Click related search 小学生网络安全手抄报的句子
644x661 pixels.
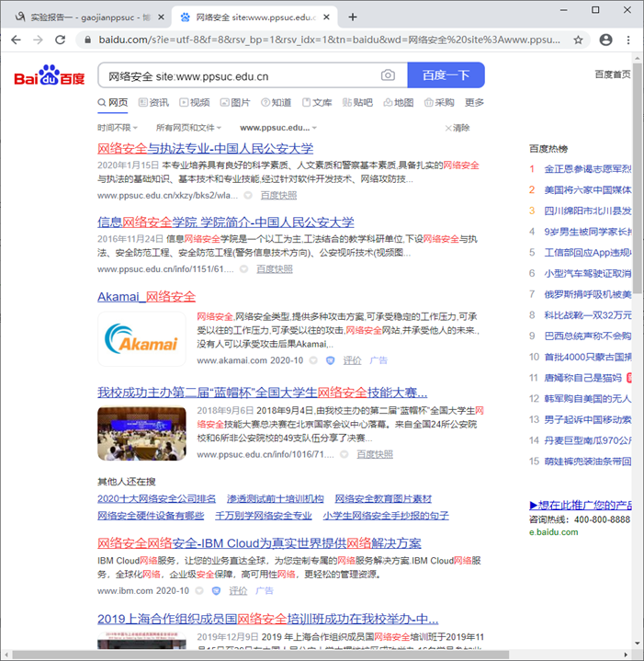pos(386,516)
